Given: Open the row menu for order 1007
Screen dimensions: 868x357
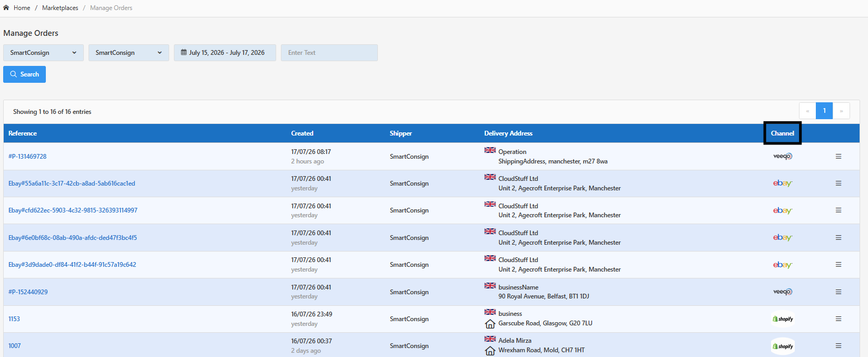Looking at the screenshot, I should click(838, 346).
